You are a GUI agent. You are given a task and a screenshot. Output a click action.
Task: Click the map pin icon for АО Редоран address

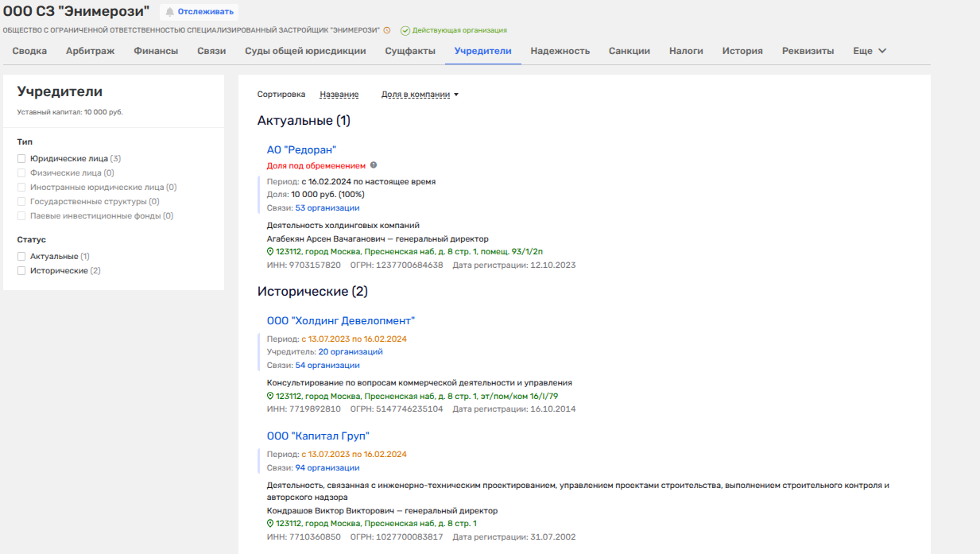coord(270,251)
